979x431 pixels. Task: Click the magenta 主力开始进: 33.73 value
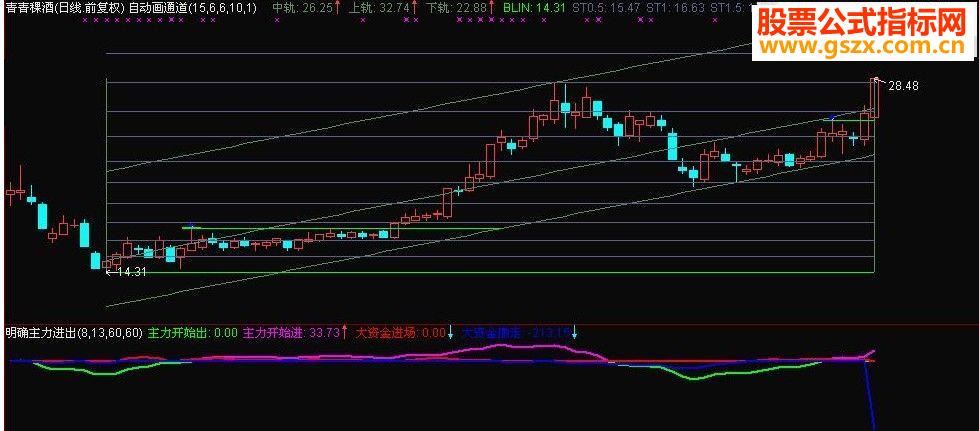(x=290, y=333)
